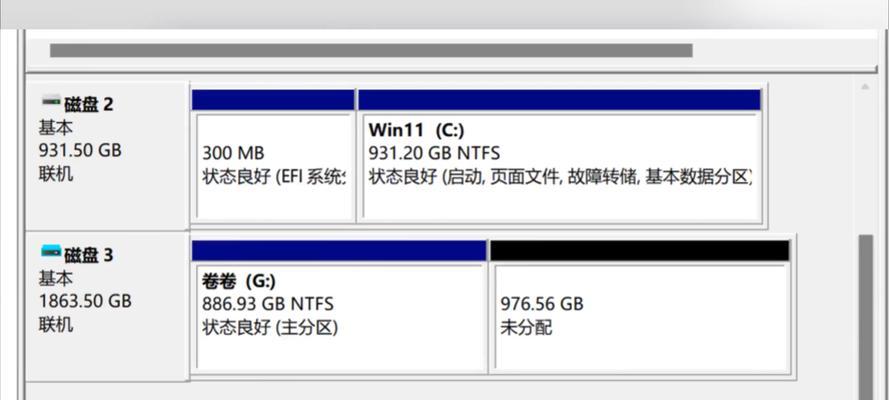Select the 976.56 GB unallocated space
Screen dimensions: 889x400
tap(642, 317)
